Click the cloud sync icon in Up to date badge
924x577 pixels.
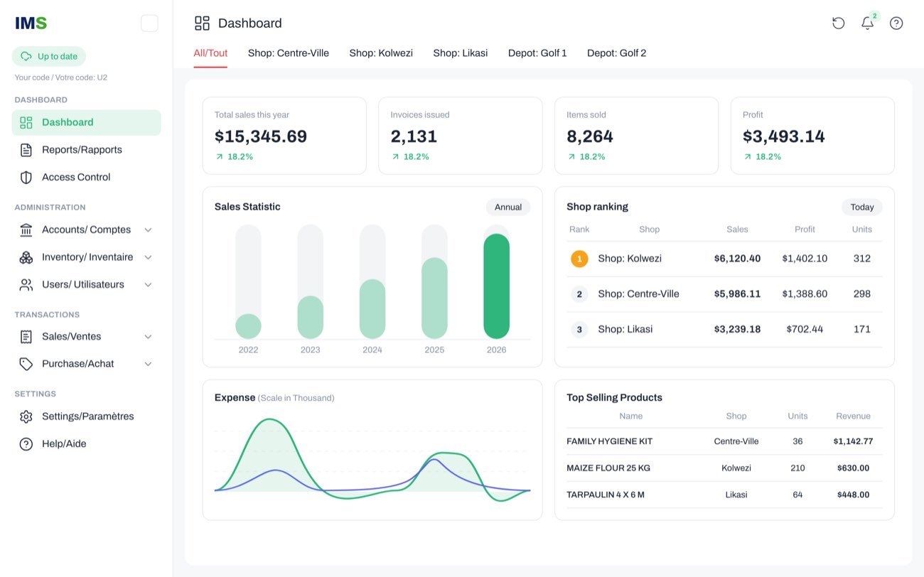(x=26, y=56)
